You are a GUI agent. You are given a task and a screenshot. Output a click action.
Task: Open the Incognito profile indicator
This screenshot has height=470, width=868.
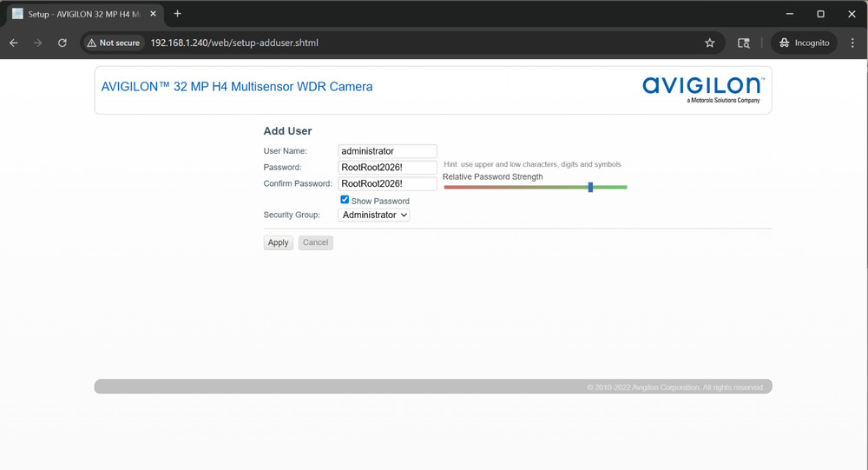805,43
